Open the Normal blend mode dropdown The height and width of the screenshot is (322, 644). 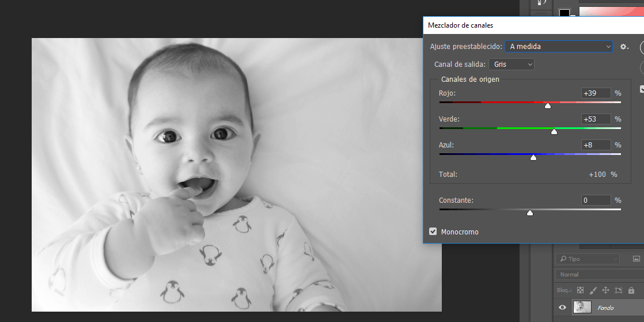[600, 274]
